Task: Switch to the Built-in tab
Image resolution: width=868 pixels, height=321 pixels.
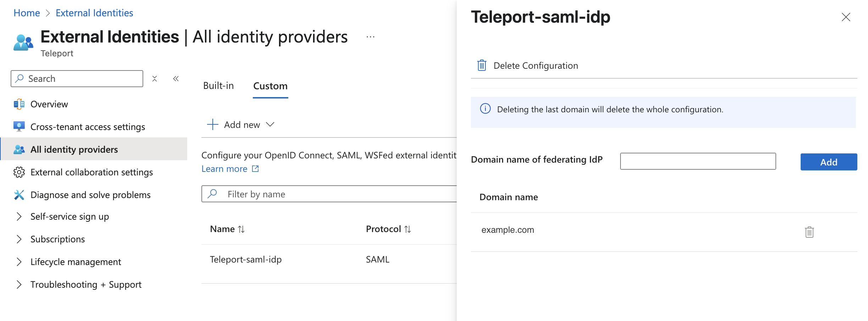Action: [x=218, y=85]
